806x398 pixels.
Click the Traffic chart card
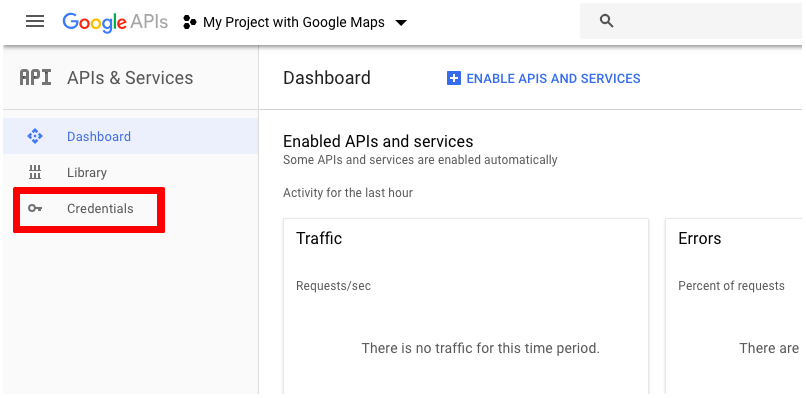point(466,306)
